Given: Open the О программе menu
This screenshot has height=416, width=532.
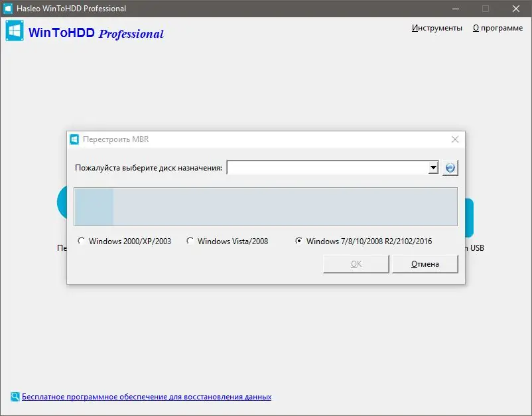Looking at the screenshot, I should click(x=498, y=28).
